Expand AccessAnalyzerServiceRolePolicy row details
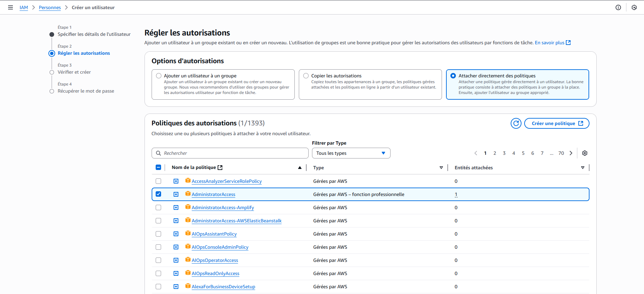 (x=176, y=181)
